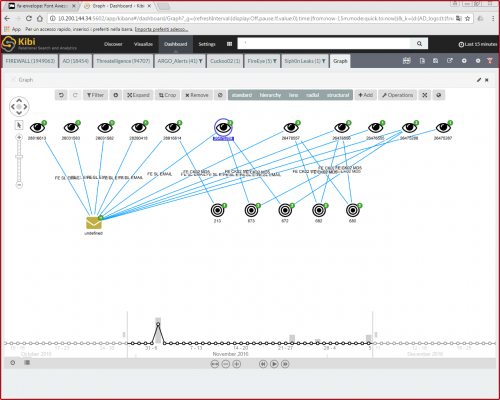Image resolution: width=500 pixels, height=400 pixels.
Task: Select the highlighted circled eye node
Action: [223, 127]
